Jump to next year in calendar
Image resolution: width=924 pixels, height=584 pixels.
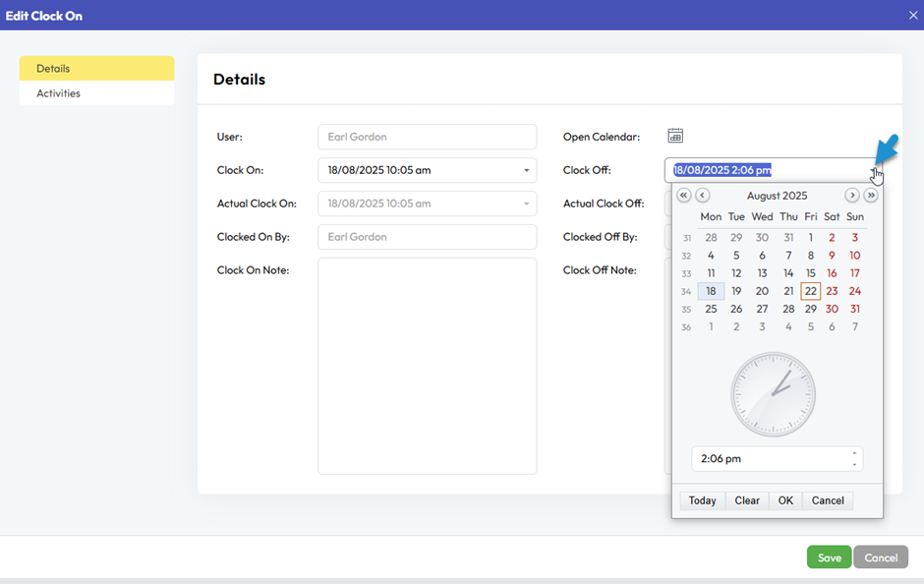point(871,196)
